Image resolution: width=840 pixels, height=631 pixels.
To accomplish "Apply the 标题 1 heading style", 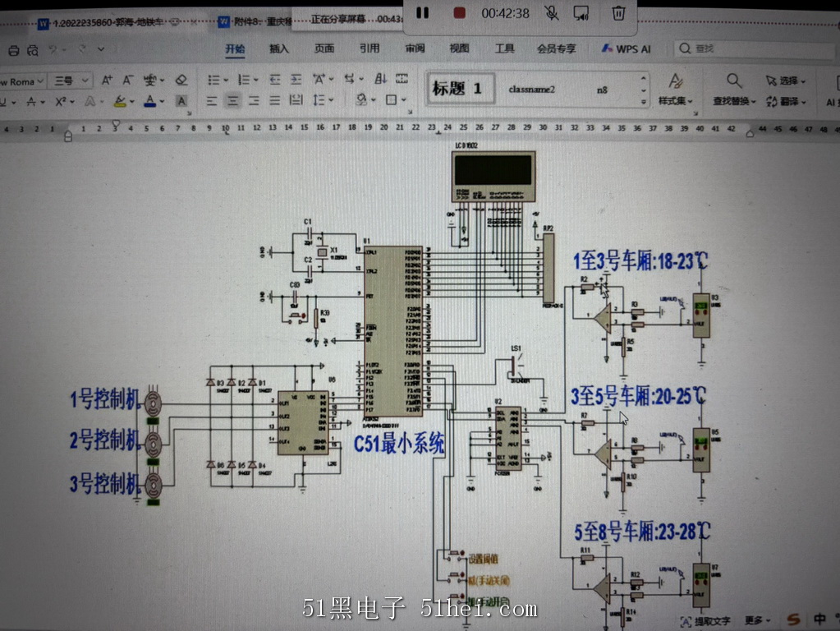I will point(458,89).
